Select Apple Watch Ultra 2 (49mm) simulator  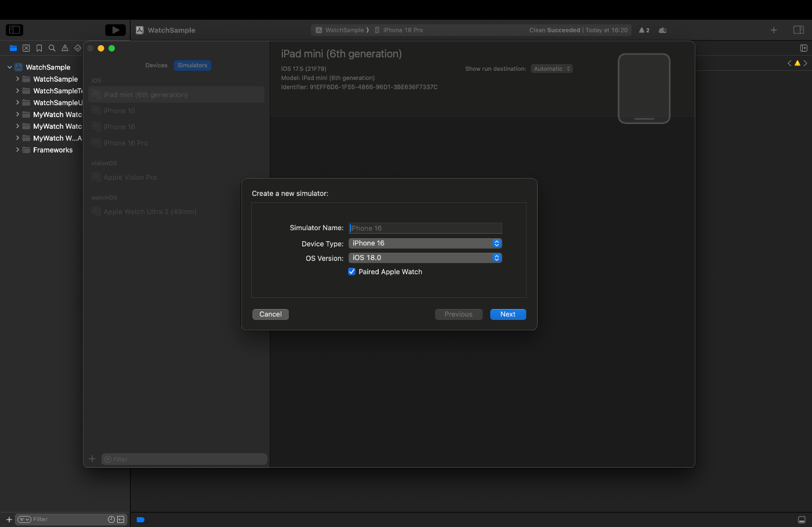click(176, 212)
